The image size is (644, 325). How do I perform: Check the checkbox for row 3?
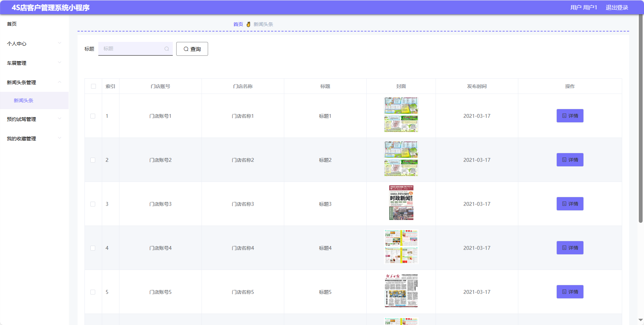point(93,204)
